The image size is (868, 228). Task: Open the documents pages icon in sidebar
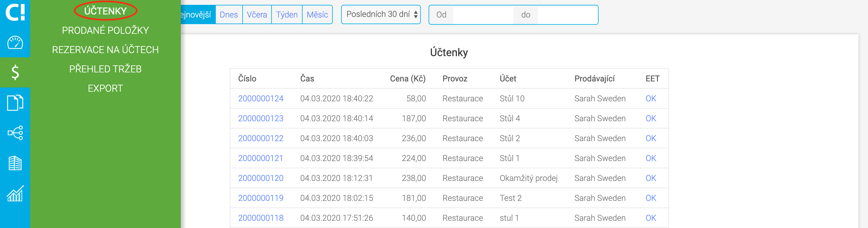15,103
